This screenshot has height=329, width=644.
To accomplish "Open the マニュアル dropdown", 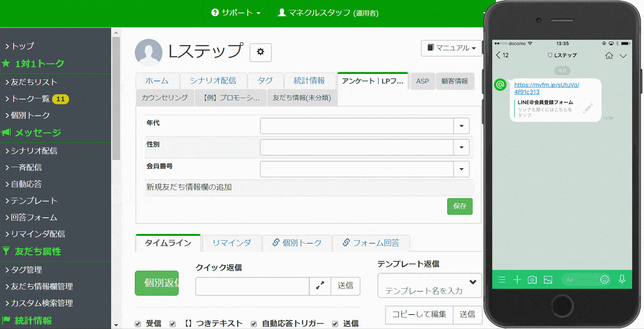I will tap(452, 48).
